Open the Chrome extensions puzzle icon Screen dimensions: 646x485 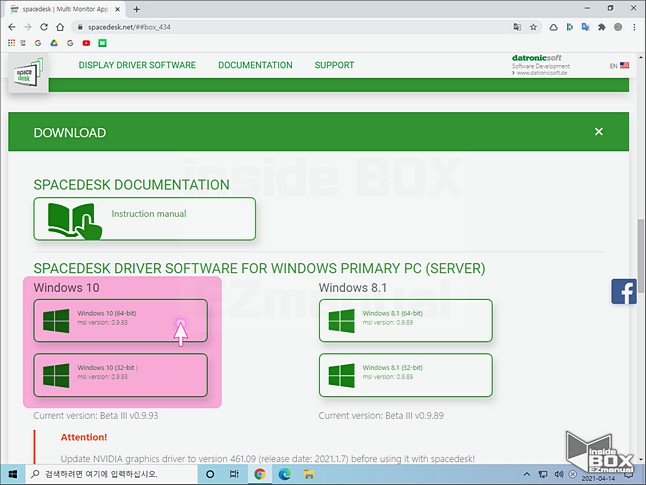pyautogui.click(x=602, y=27)
